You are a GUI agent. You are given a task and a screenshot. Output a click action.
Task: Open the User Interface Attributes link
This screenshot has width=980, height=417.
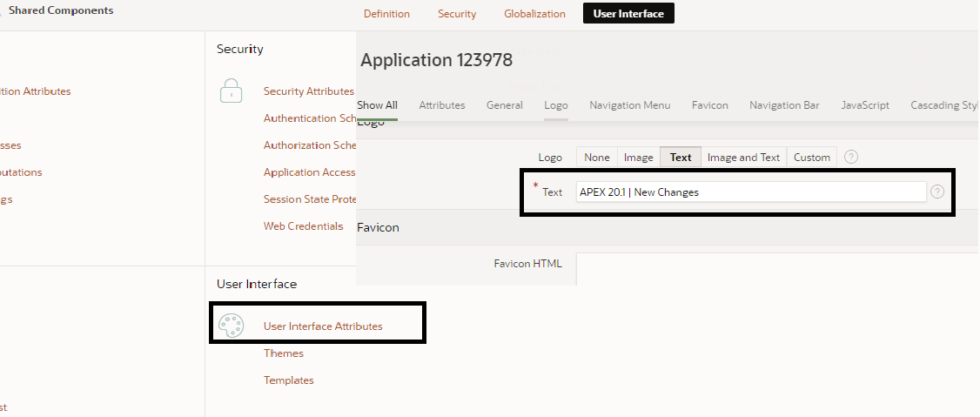pos(323,326)
